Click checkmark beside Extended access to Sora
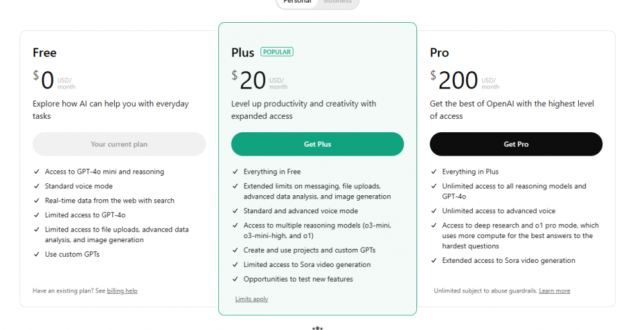Image resolution: width=644 pixels, height=330 pixels. [434, 260]
